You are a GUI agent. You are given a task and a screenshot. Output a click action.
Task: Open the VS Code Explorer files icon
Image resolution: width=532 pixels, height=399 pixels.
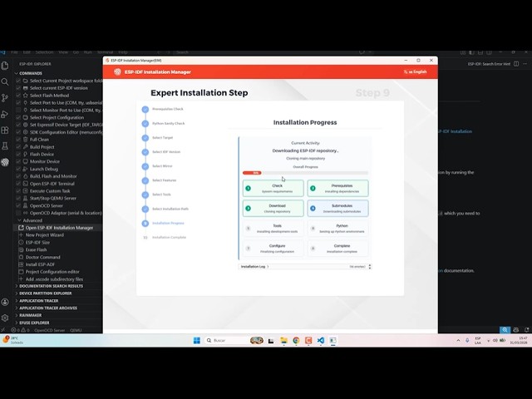click(x=5, y=65)
